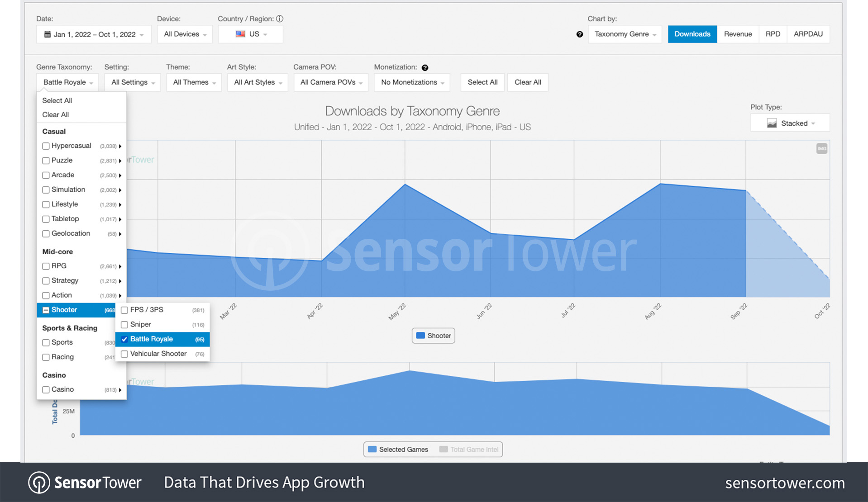Check the Sniper checkbox
The image size is (868, 502).
pyautogui.click(x=124, y=325)
